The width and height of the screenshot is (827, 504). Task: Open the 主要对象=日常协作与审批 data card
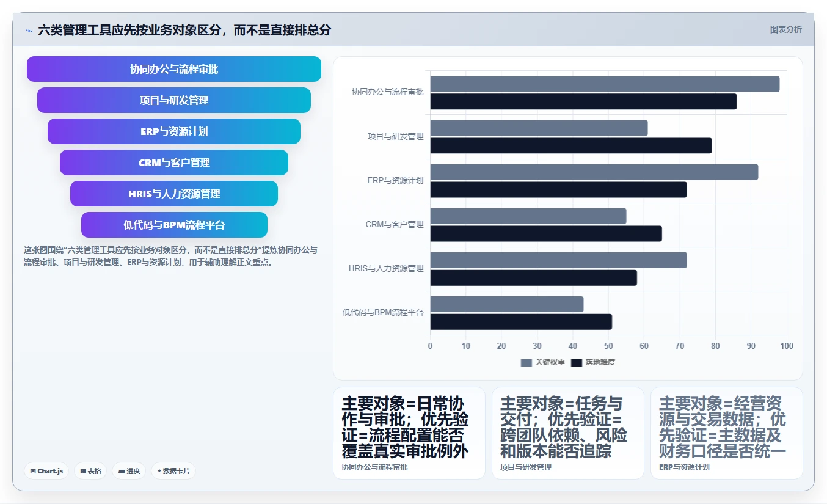click(x=409, y=433)
